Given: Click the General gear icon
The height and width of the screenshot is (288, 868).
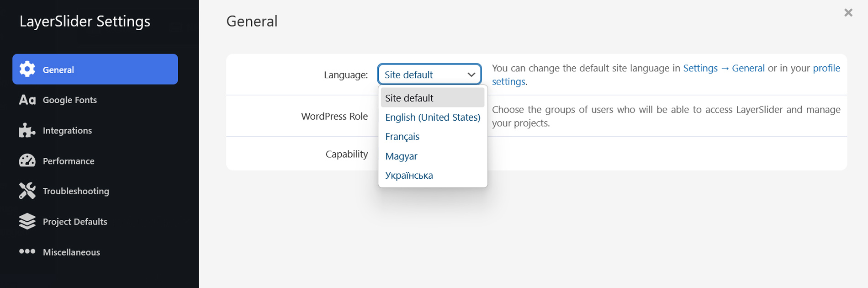Looking at the screenshot, I should pos(27,69).
